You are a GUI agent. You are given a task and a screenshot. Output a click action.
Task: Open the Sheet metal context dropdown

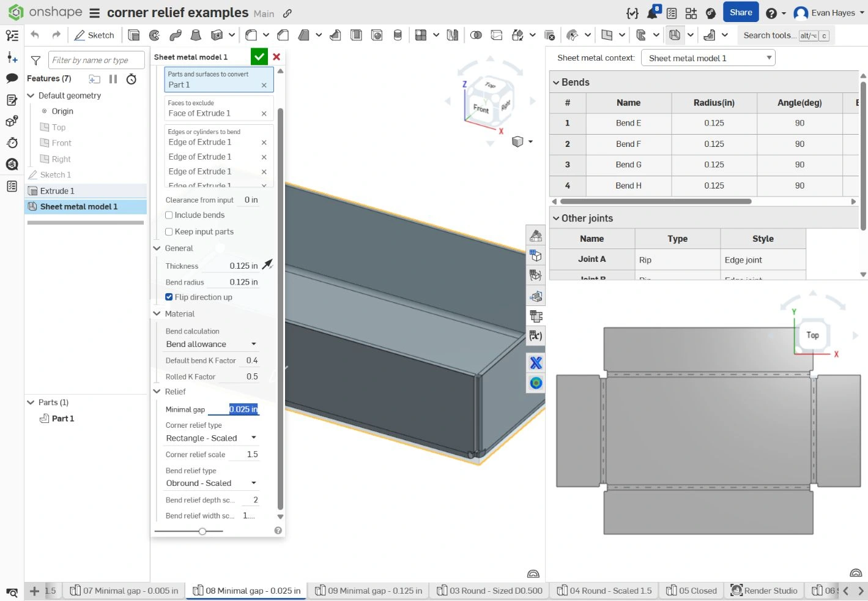tap(708, 58)
